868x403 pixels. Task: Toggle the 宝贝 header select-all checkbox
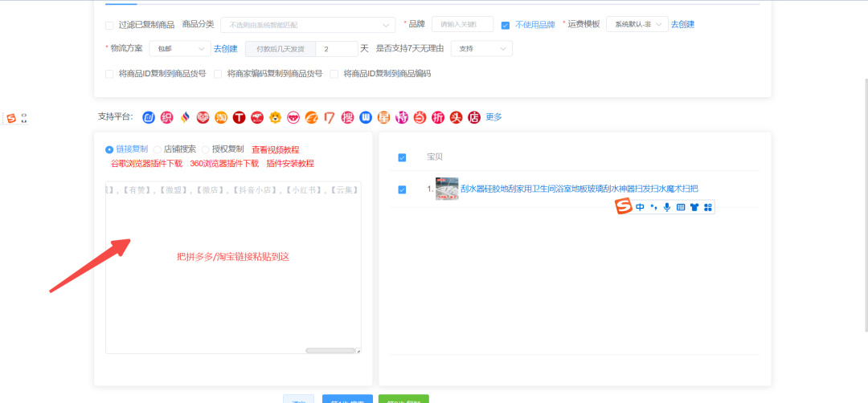tap(402, 157)
